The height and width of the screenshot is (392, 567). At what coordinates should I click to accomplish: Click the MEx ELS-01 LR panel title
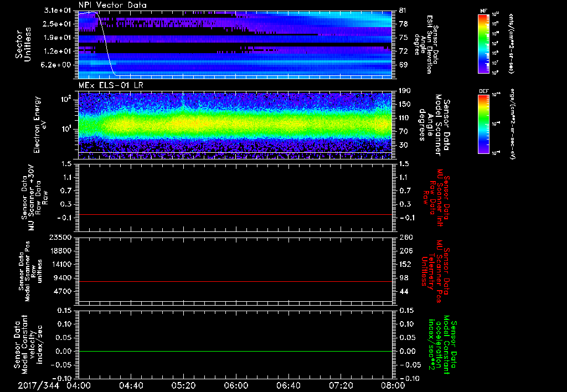112,85
